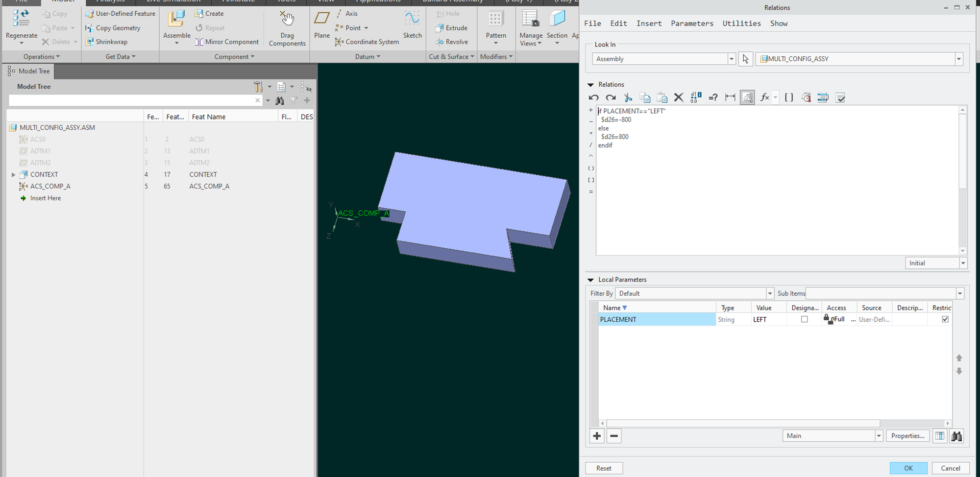Image resolution: width=980 pixels, height=477 pixels.
Task: Undo the last relation edit
Action: pos(593,97)
